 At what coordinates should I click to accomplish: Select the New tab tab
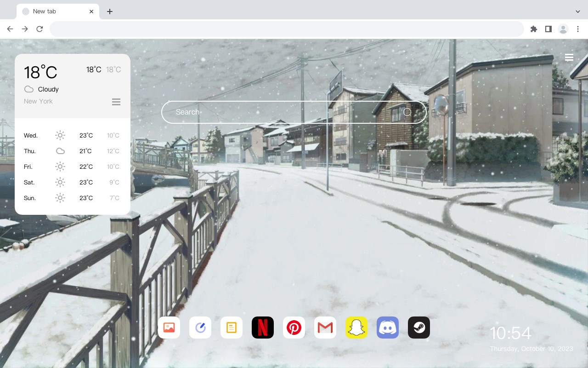[58, 11]
